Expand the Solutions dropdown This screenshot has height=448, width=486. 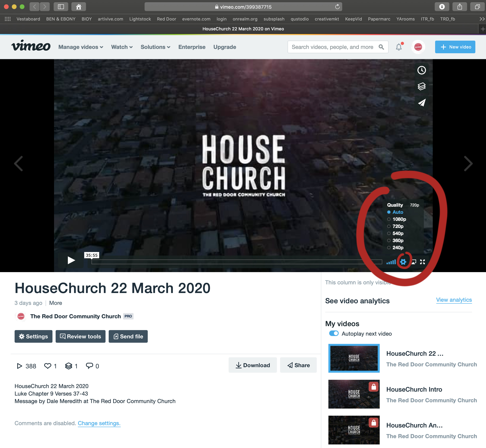click(155, 47)
